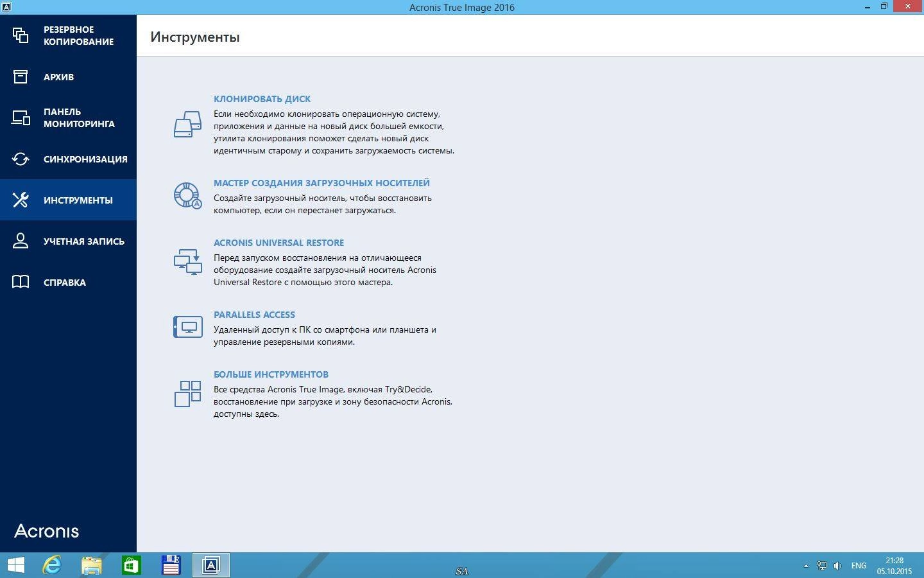Image resolution: width=924 pixels, height=578 pixels.
Task: Click the volume speaker tray icon
Action: point(837,566)
